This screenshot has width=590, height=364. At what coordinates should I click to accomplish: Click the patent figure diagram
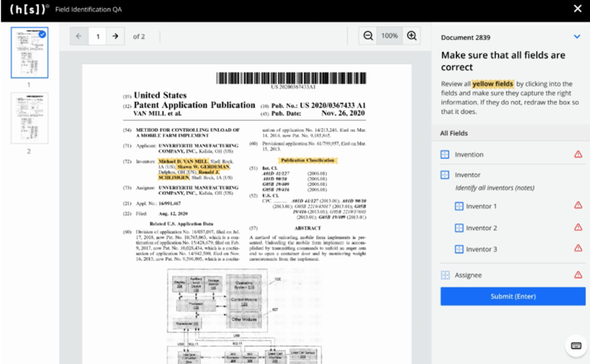pos(244,316)
